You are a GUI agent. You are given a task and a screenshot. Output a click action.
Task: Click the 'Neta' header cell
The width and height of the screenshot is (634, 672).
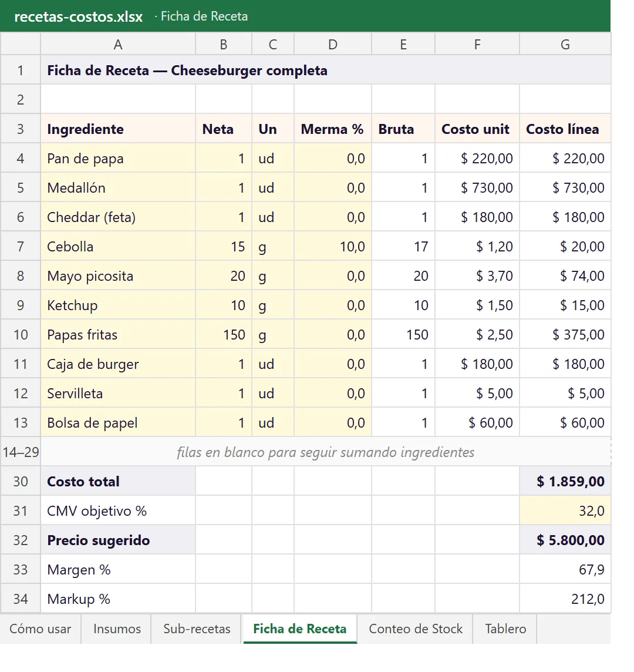[x=224, y=129]
